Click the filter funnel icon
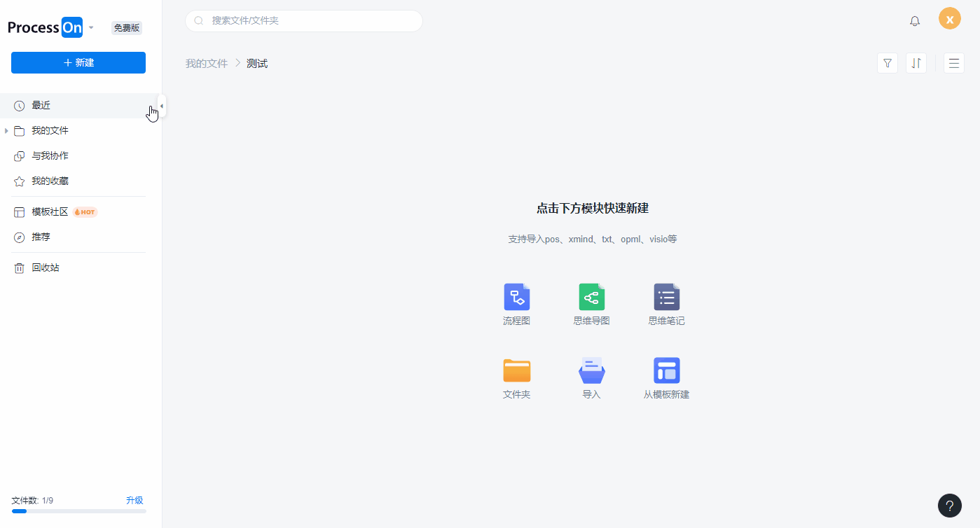980x528 pixels. click(888, 63)
